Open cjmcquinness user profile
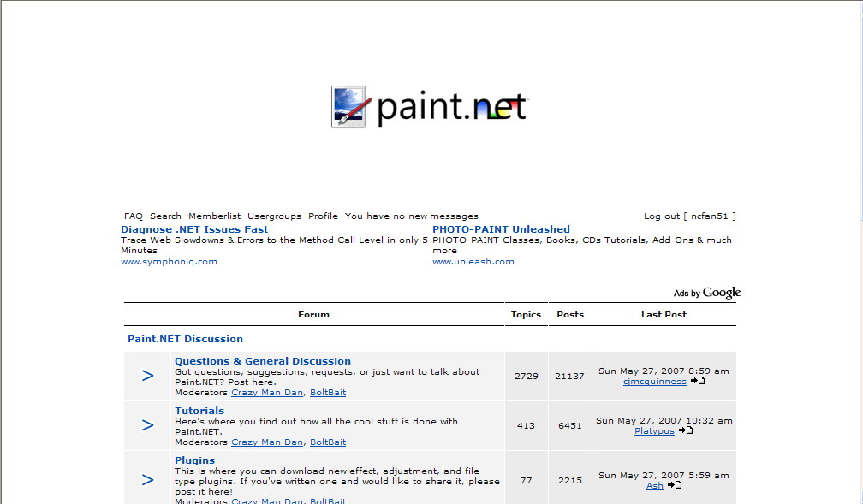The height and width of the screenshot is (504, 863). click(x=654, y=382)
